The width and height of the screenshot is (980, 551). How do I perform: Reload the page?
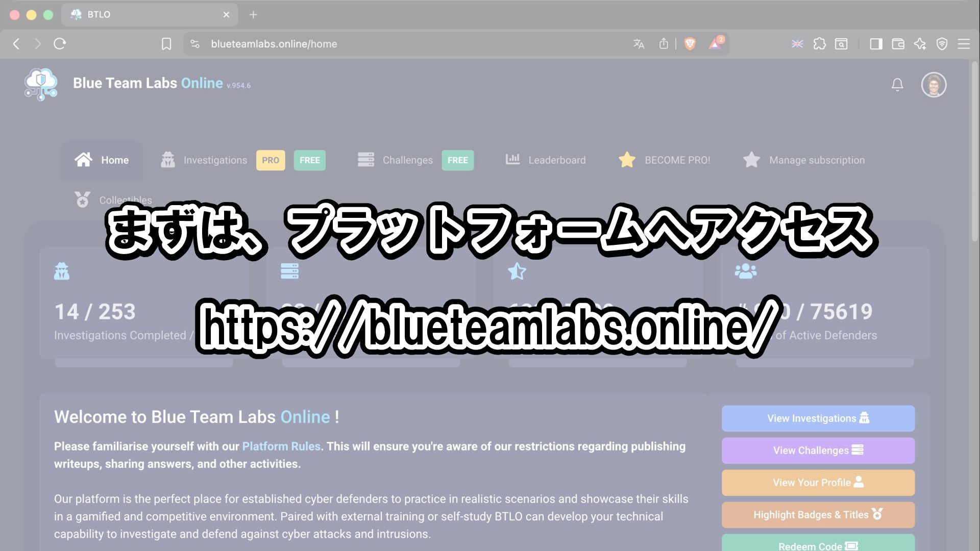tap(60, 44)
